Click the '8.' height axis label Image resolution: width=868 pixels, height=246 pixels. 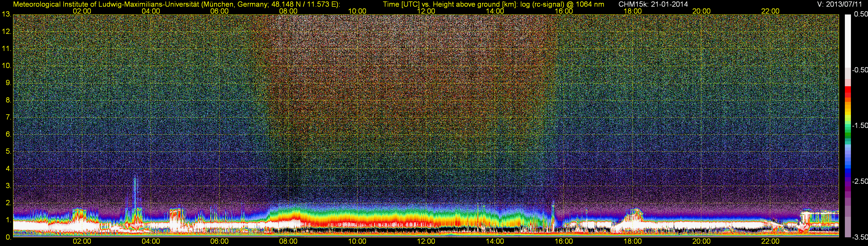tap(8, 100)
